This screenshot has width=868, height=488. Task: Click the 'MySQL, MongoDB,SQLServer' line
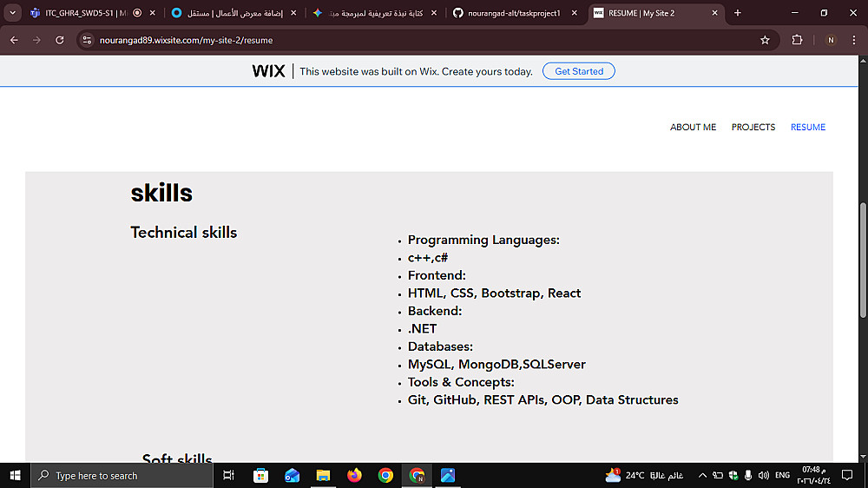[496, 364]
